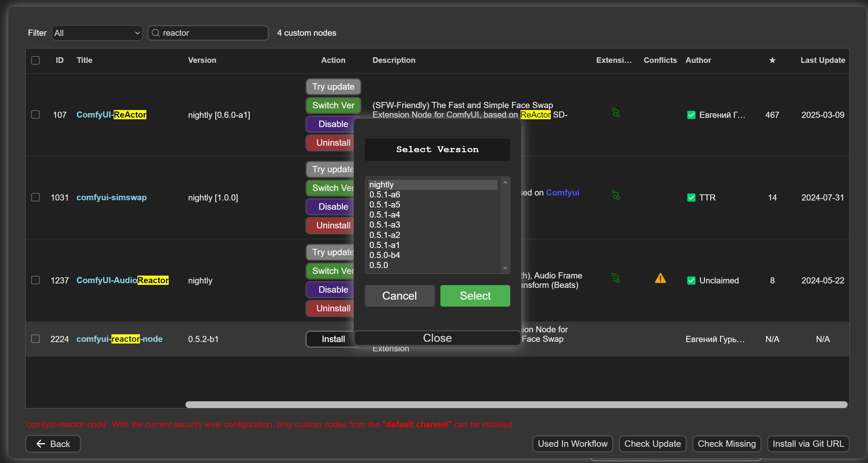
Task: Click the green Select button
Action: point(475,296)
